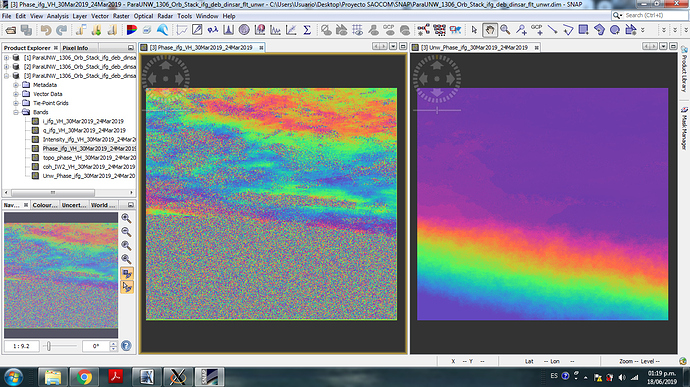This screenshot has width=690, height=387.
Task: Choose the selection arrow tool
Action: pyautogui.click(x=474, y=30)
